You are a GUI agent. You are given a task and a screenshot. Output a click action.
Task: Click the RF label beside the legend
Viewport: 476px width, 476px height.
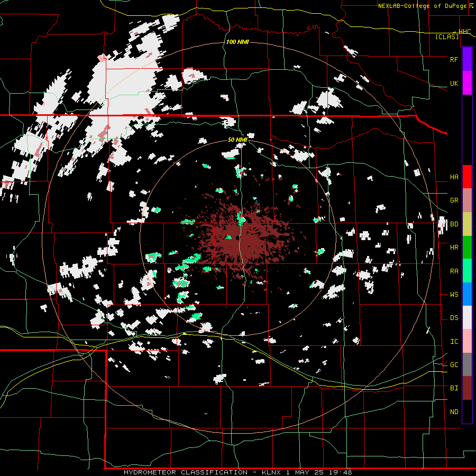(454, 59)
